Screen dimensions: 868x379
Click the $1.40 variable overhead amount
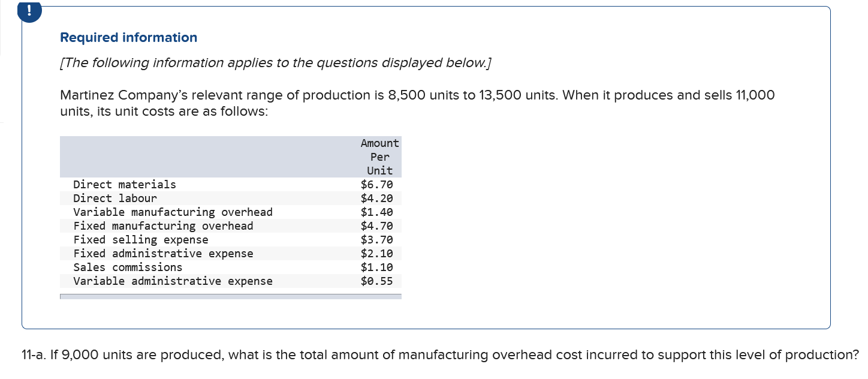tap(377, 212)
